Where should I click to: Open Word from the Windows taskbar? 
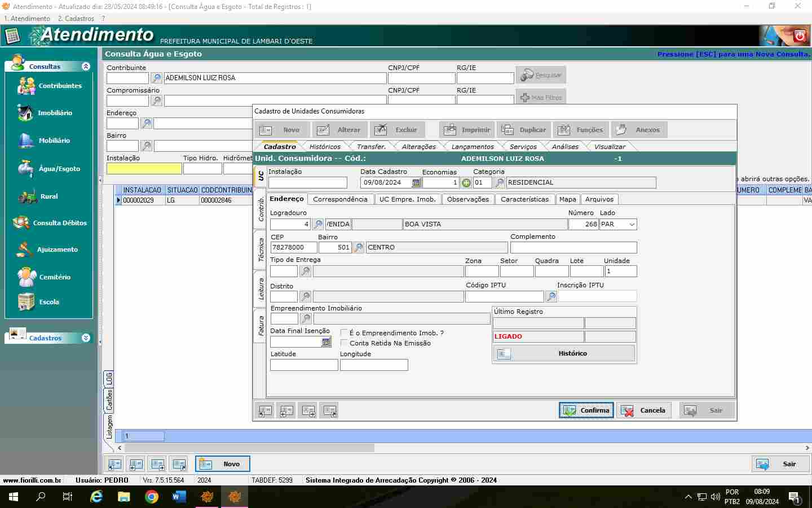[x=179, y=497]
